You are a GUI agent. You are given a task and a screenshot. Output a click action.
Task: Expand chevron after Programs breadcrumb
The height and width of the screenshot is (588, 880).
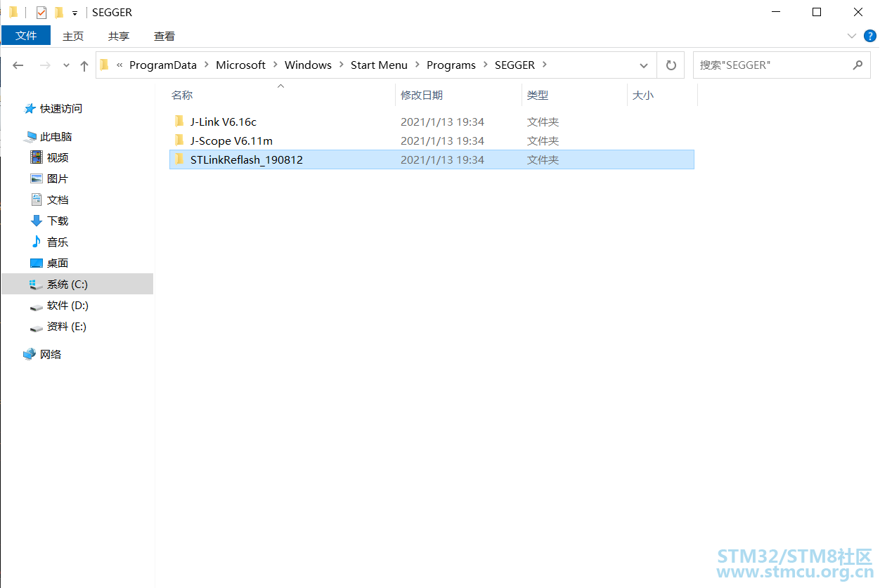tap(485, 65)
